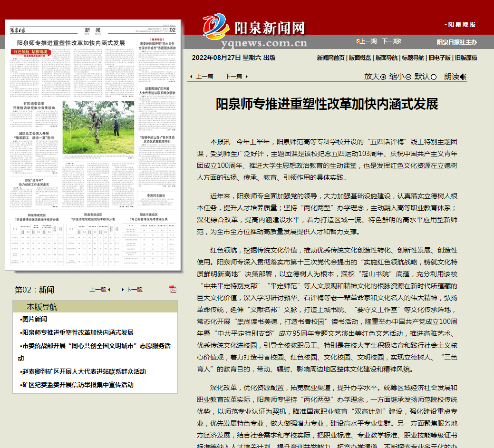Open 矿区纪委监委开展信访举报 article link

77,385
